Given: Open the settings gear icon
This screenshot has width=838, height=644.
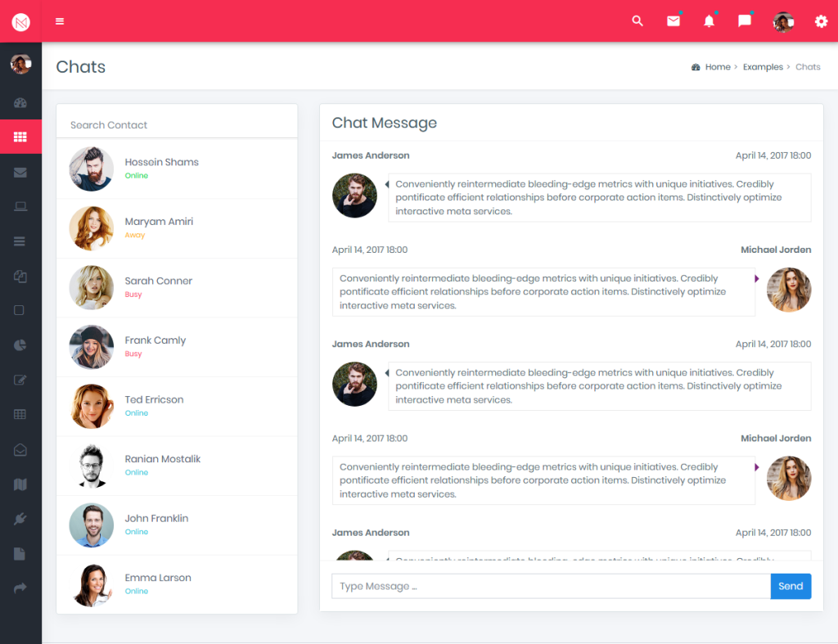Looking at the screenshot, I should (x=821, y=21).
